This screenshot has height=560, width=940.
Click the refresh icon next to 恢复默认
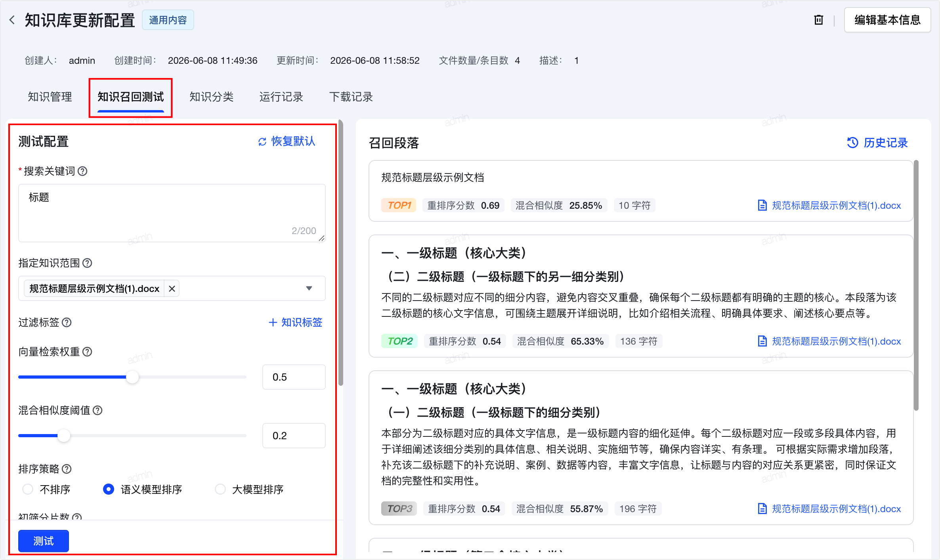pyautogui.click(x=262, y=142)
